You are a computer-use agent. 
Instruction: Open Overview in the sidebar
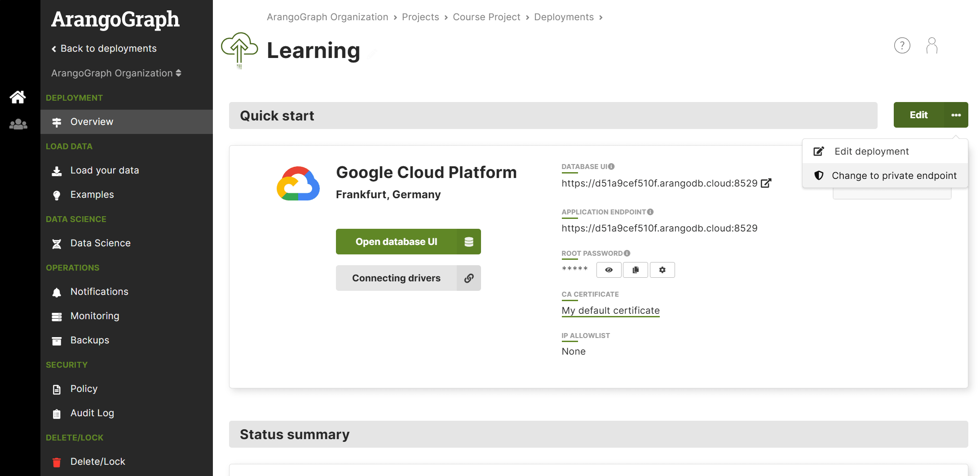click(x=127, y=122)
